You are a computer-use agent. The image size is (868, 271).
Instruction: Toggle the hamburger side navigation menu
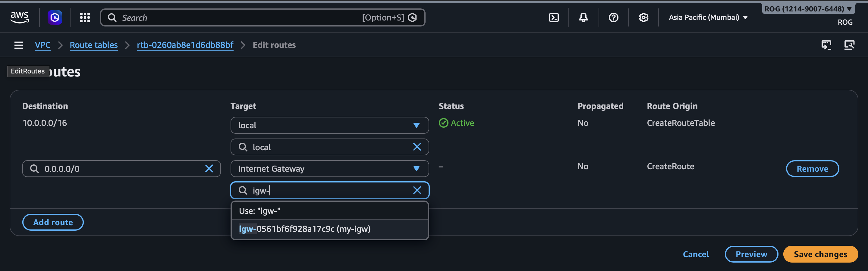click(x=18, y=45)
